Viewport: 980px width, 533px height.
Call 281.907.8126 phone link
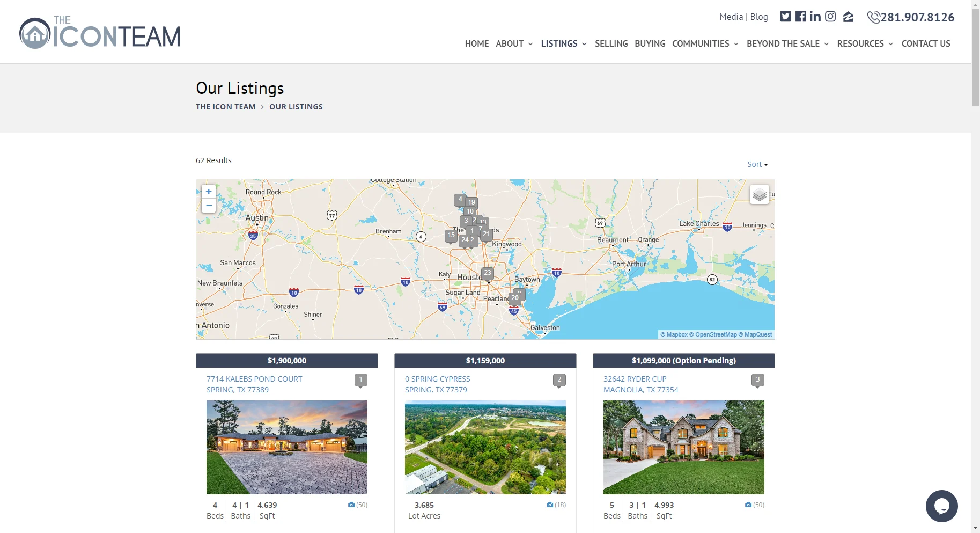[x=917, y=17]
